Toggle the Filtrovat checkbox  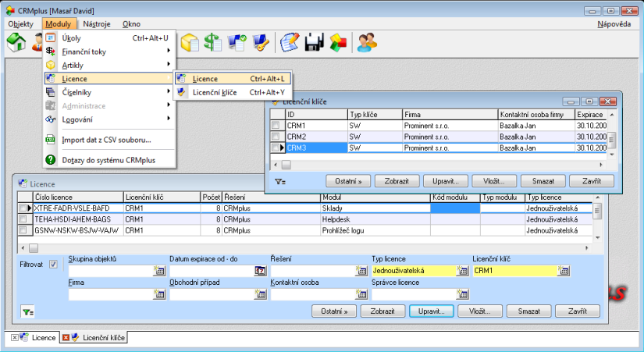pos(53,264)
